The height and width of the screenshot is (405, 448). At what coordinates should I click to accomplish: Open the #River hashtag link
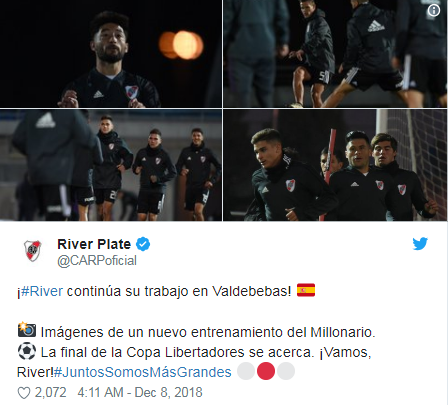tap(42, 291)
